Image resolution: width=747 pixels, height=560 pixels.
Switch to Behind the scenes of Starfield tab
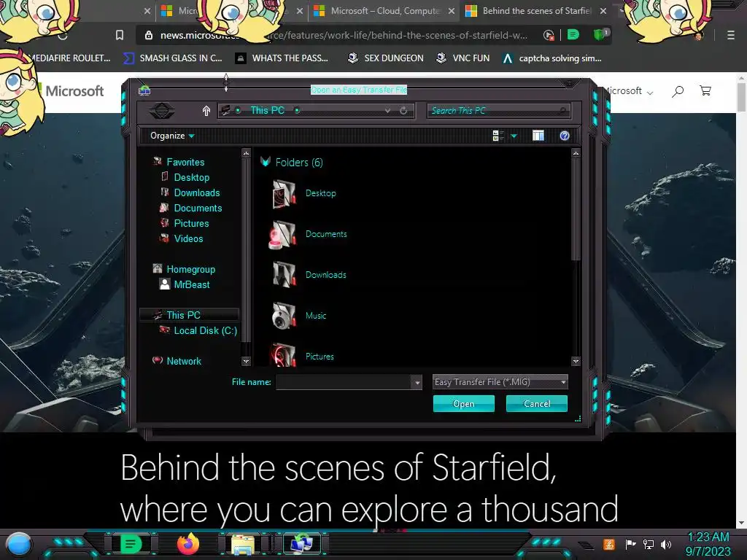536,10
